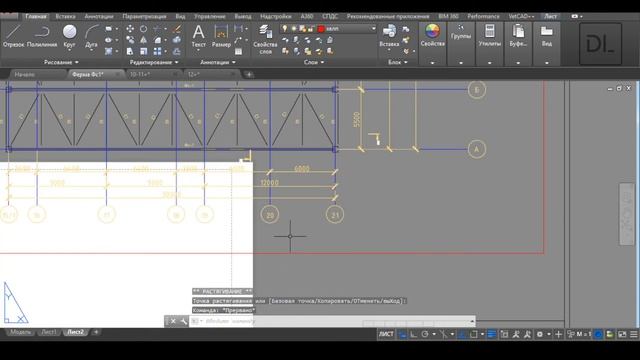Viewport: 640px width, 360px height.
Task: Switch to the Модель layout tab
Action: [x=20, y=332]
